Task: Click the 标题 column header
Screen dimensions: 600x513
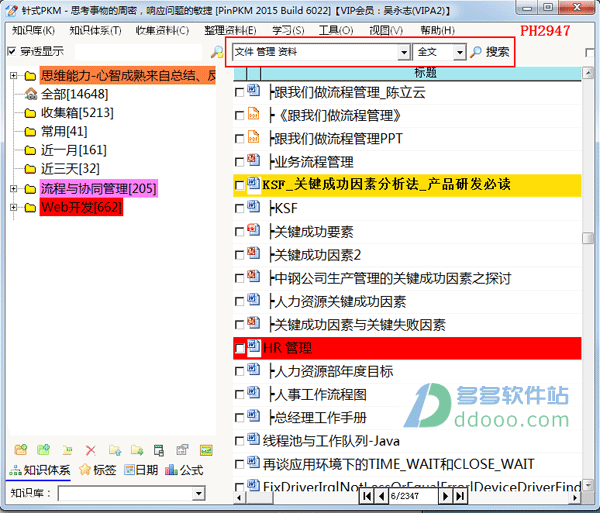Action: coord(421,73)
